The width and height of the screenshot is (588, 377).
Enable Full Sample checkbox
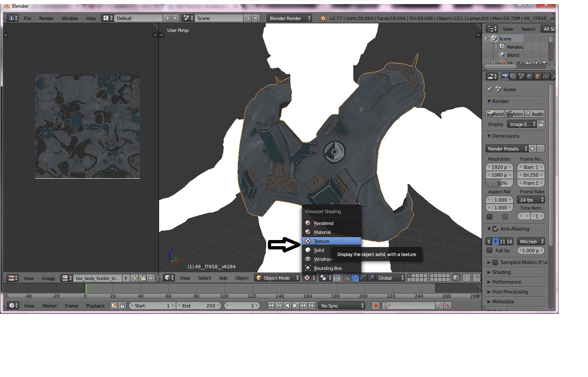[489, 250]
